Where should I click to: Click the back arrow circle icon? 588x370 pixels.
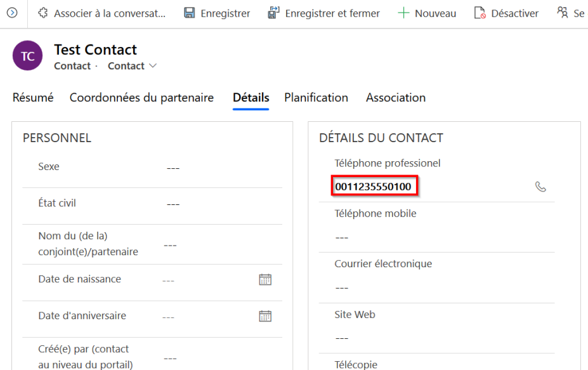pos(12,13)
